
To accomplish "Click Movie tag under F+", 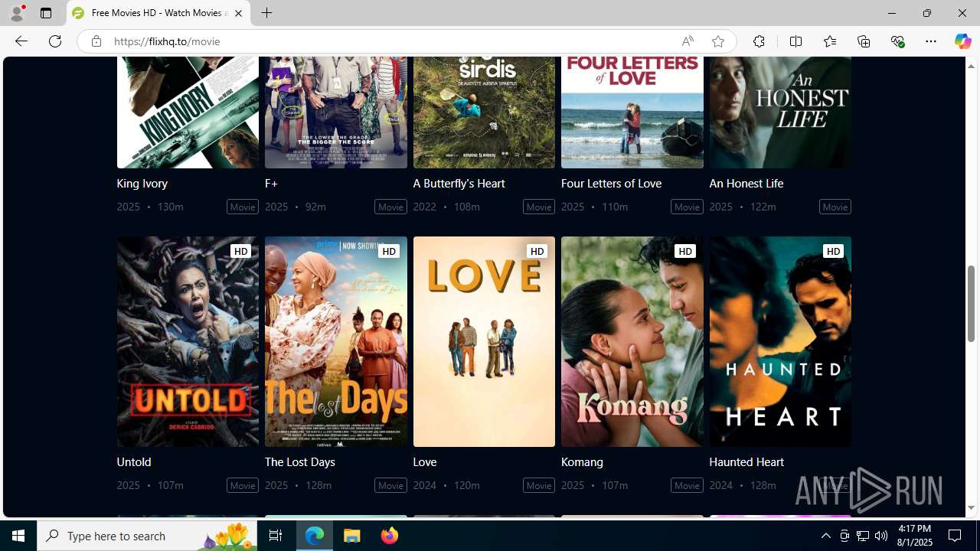I will pos(390,207).
